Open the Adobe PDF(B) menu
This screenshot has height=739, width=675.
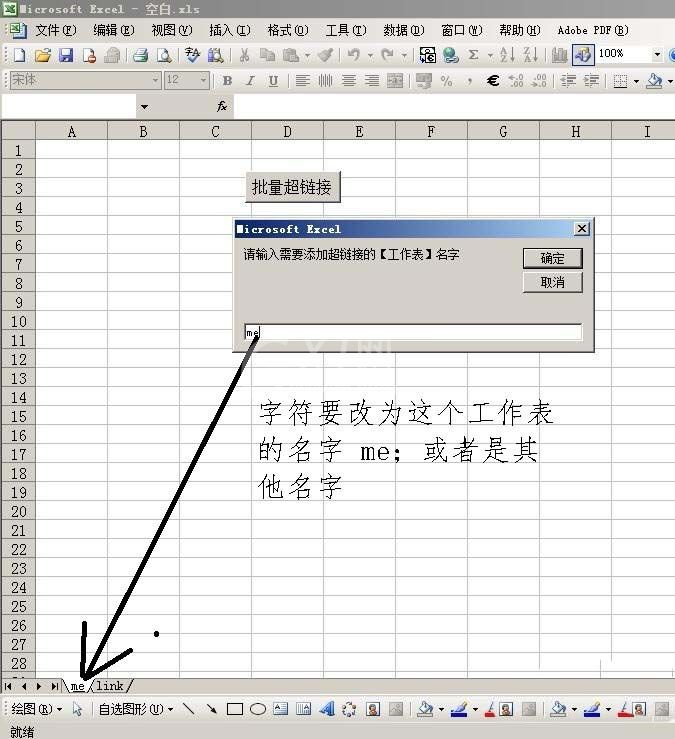point(593,31)
